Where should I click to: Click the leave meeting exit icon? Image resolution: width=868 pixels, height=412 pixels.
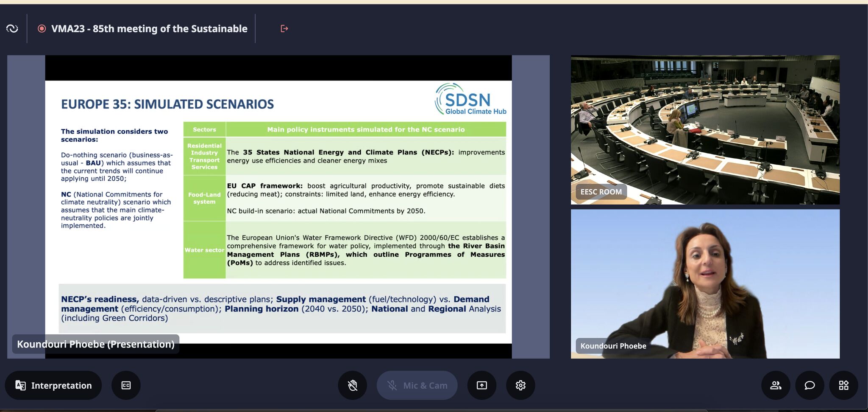(x=284, y=28)
